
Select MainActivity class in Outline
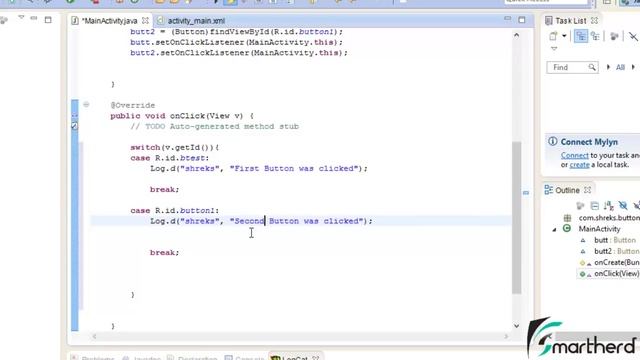(x=599, y=229)
